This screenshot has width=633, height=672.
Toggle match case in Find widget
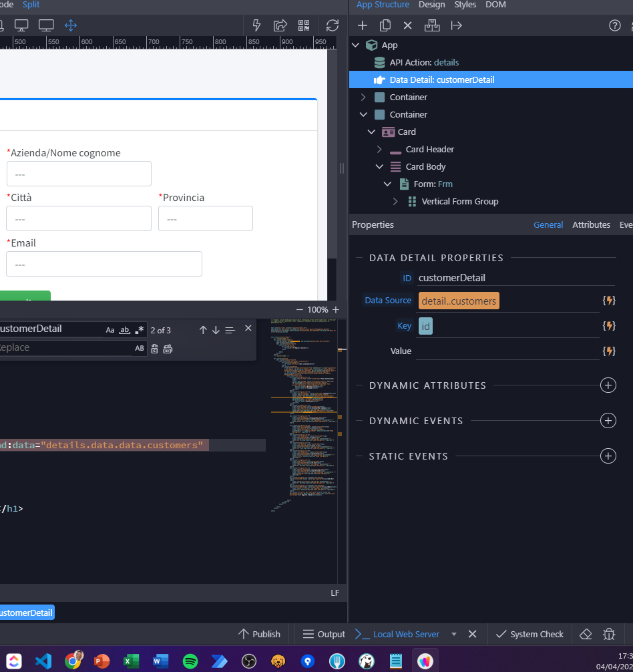click(x=109, y=330)
